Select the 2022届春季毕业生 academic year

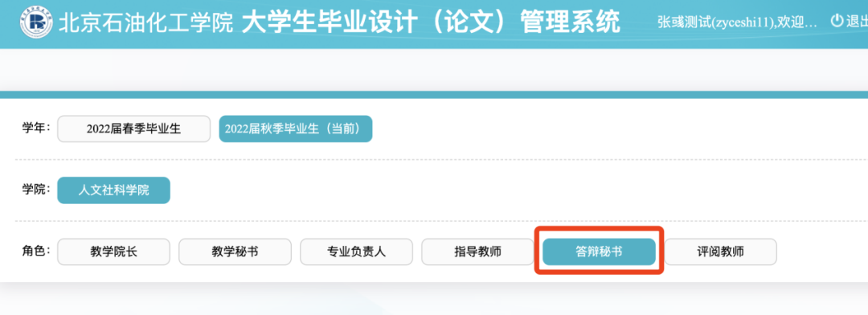(x=134, y=129)
